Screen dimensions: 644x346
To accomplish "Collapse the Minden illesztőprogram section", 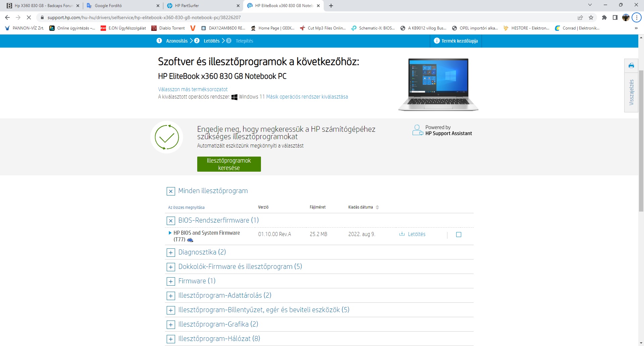I will (171, 191).
